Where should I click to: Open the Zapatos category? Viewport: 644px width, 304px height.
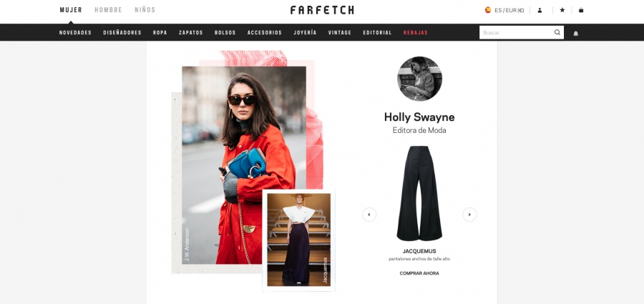pyautogui.click(x=190, y=32)
